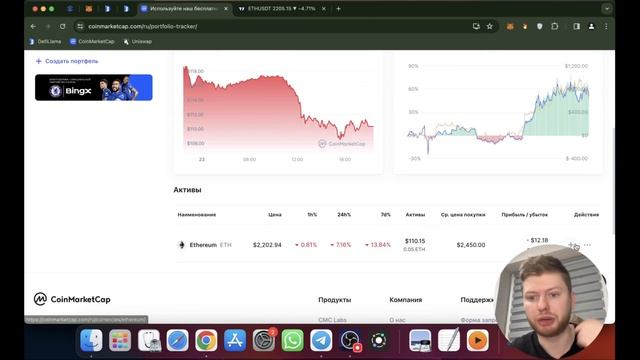Click the page vertical scrollbar

pos(613,182)
